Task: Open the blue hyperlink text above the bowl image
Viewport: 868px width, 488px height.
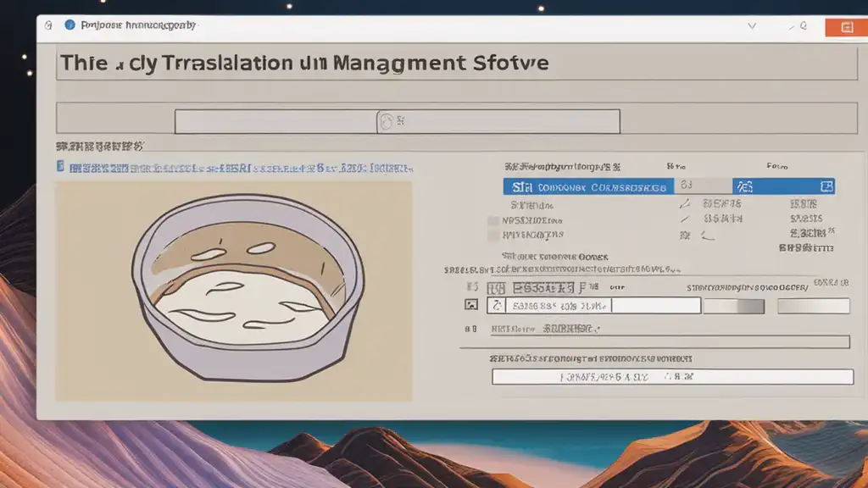Action: 237,167
